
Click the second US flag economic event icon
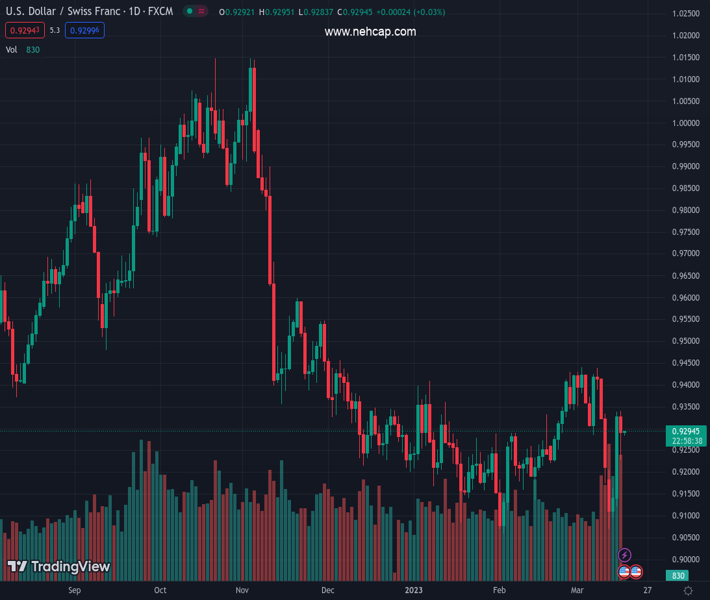click(x=636, y=571)
